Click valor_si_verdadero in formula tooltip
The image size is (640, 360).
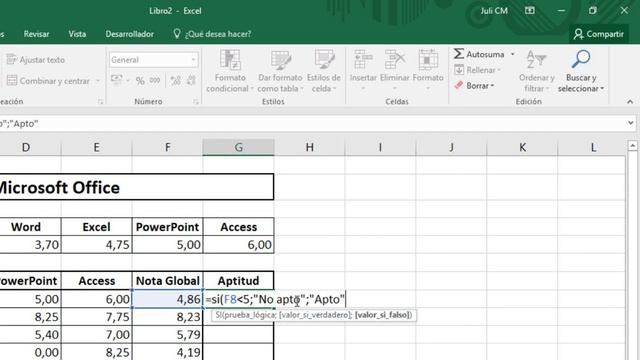coord(316,315)
